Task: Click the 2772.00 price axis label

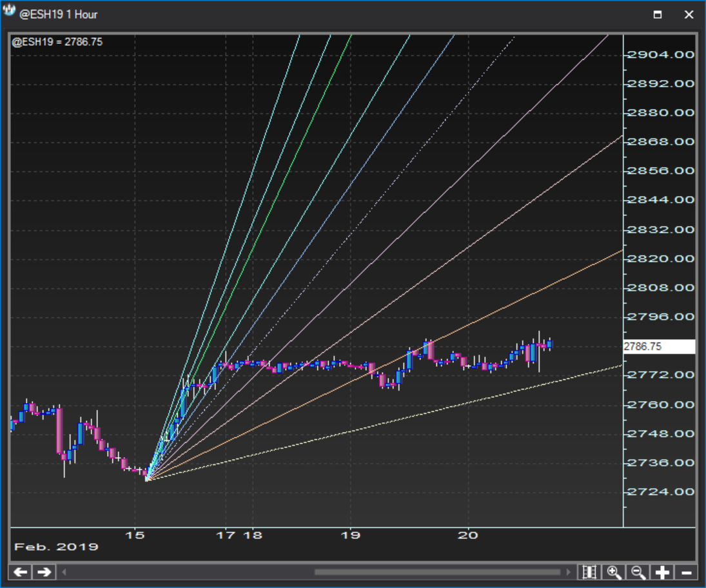Action: tap(660, 375)
